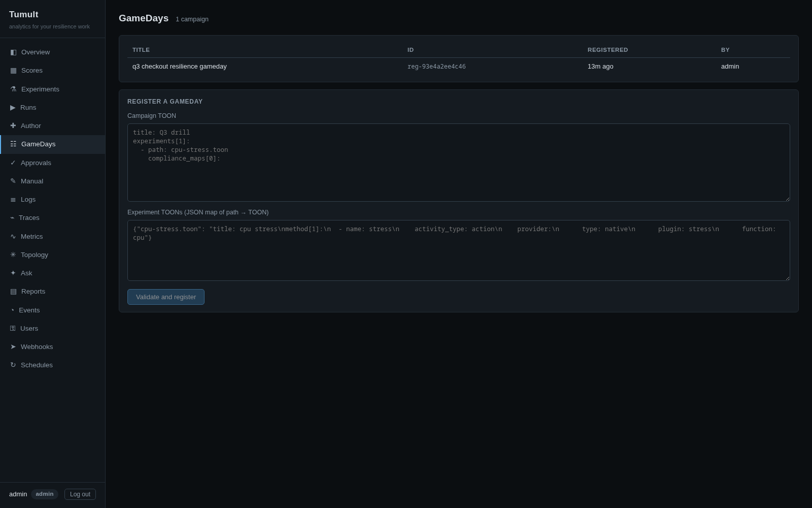
Task: Open the Overview page
Action: click(x=53, y=52)
